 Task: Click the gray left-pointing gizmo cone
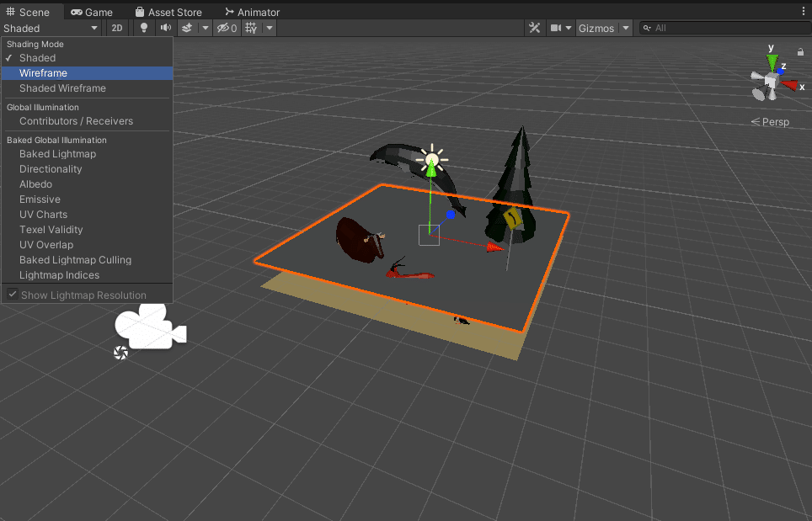pyautogui.click(x=756, y=77)
